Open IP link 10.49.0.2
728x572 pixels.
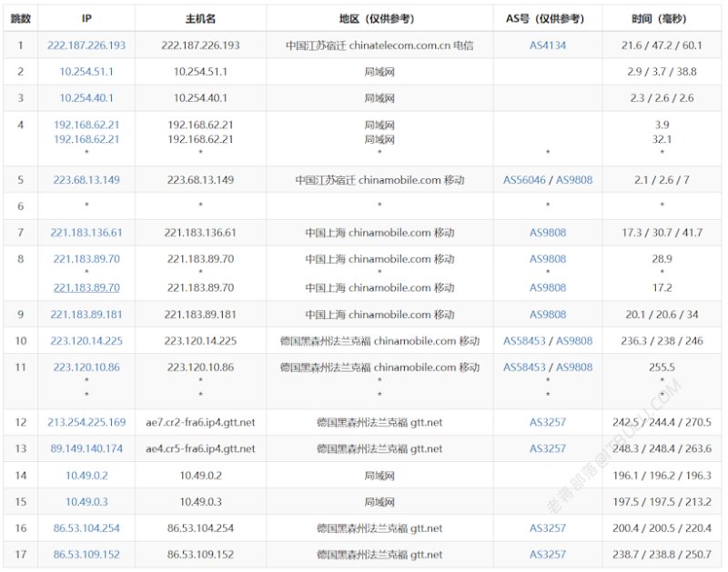[x=86, y=476]
